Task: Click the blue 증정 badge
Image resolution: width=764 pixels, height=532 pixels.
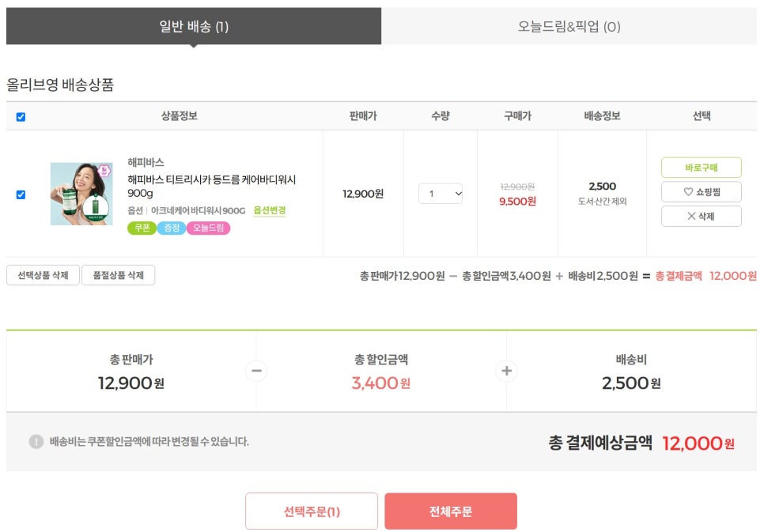Action: (x=171, y=228)
